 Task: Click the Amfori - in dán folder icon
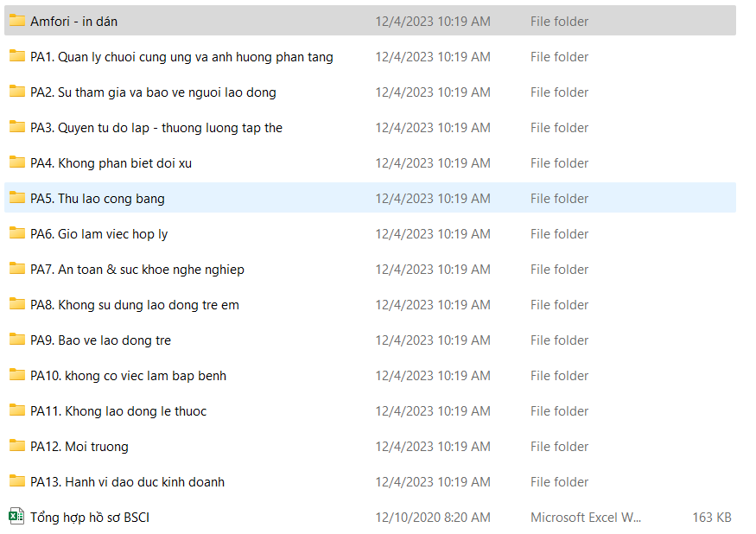tap(17, 21)
